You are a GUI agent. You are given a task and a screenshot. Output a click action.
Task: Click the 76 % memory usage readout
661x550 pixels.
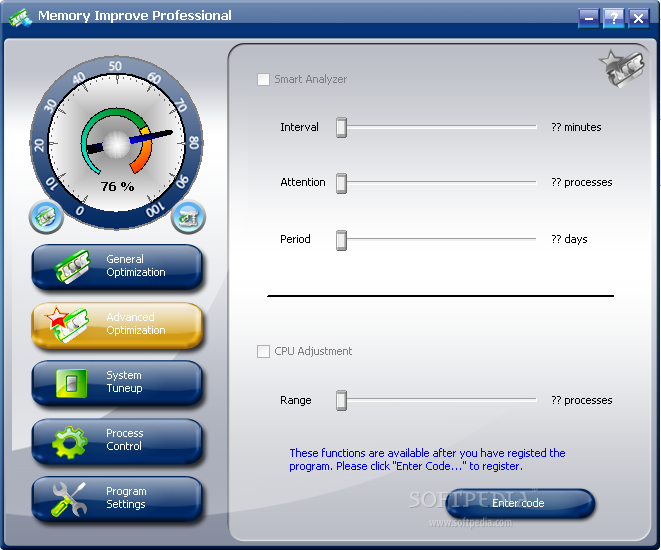(117, 186)
